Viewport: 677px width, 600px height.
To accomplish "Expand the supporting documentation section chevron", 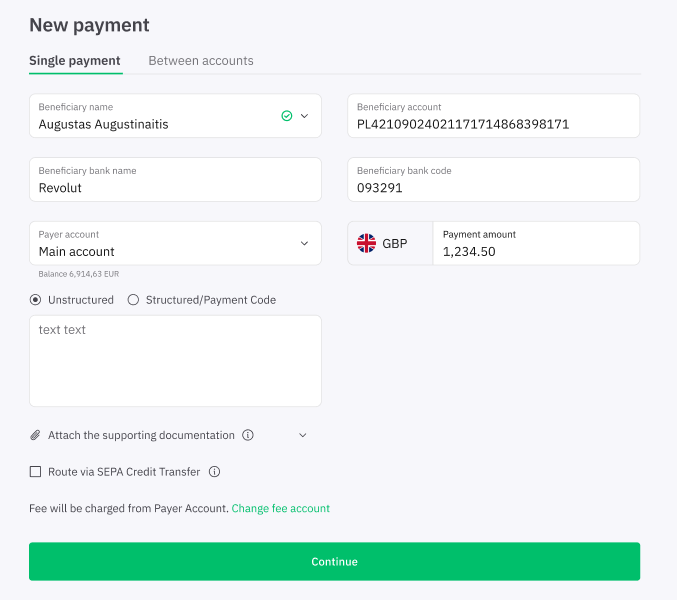I will [303, 435].
